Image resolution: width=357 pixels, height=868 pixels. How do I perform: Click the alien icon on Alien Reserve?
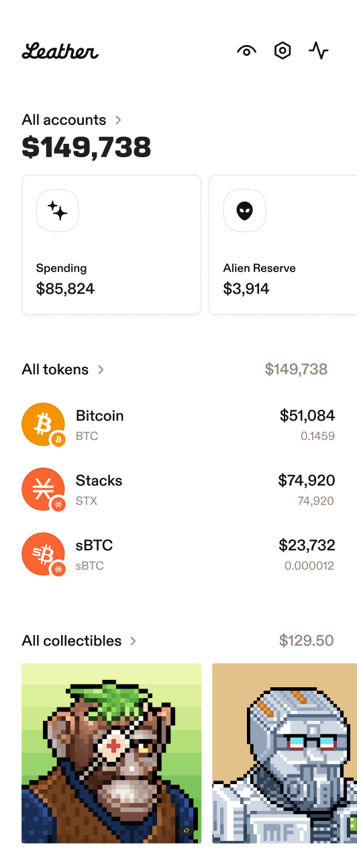(245, 211)
